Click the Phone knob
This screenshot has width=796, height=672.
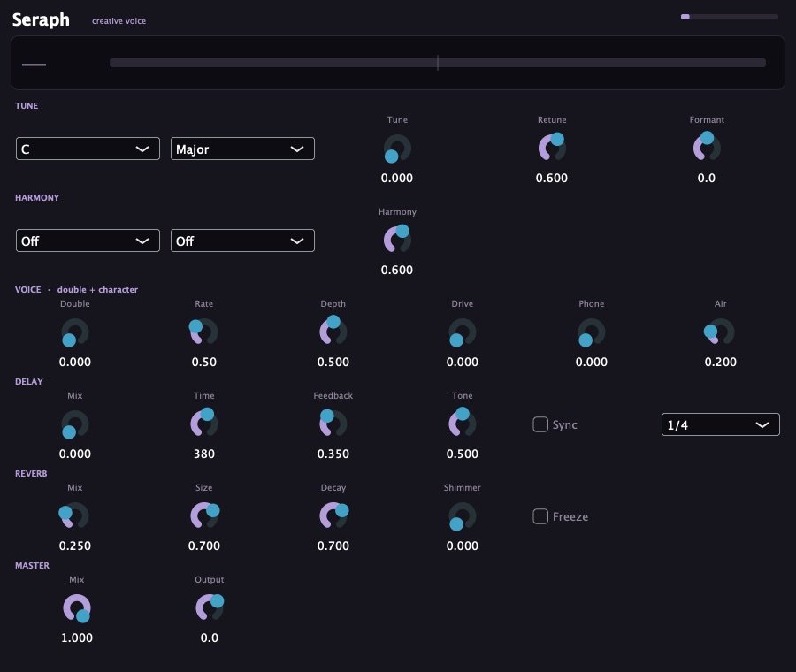pyautogui.click(x=592, y=332)
